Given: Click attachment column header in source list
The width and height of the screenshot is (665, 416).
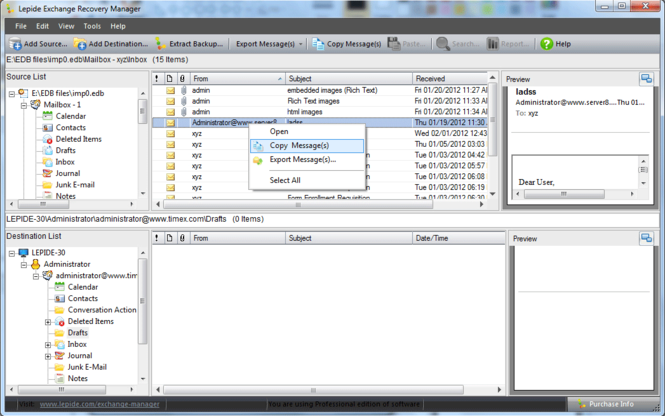Looking at the screenshot, I should coord(182,79).
